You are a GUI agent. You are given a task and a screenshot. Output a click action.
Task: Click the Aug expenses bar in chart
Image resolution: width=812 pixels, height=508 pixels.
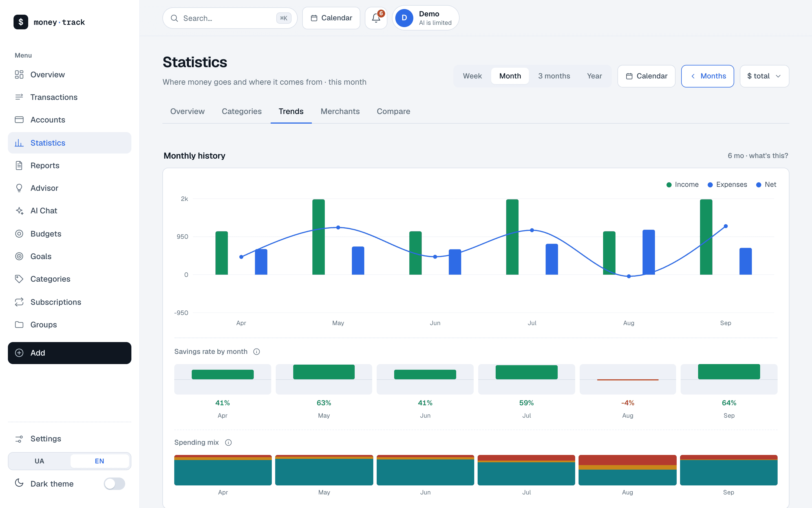click(x=648, y=252)
